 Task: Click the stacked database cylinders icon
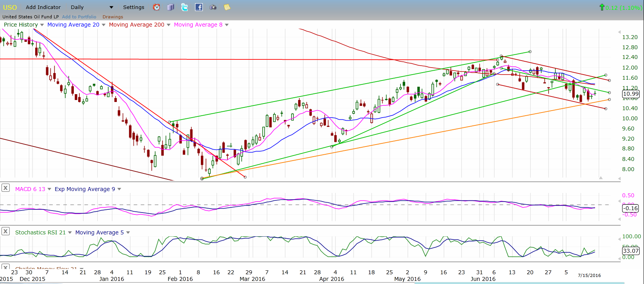tap(170, 7)
